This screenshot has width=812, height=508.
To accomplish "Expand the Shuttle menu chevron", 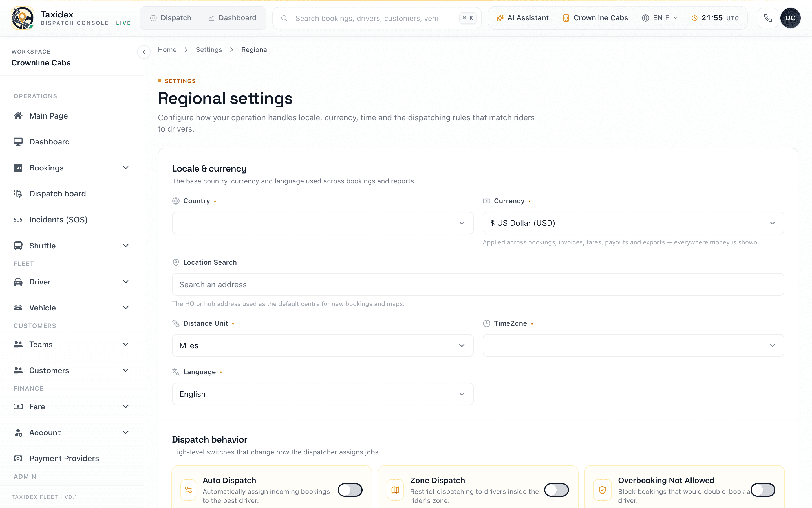I will tap(126, 246).
